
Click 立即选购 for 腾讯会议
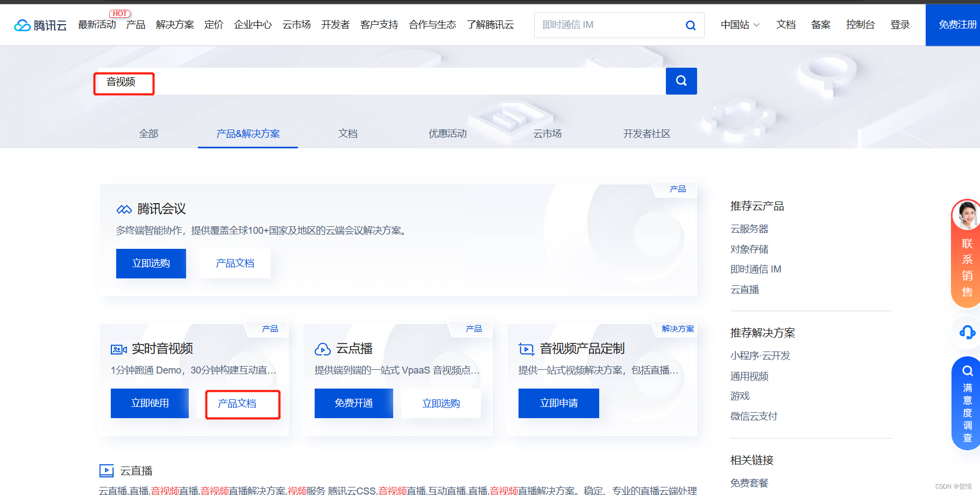pyautogui.click(x=151, y=263)
